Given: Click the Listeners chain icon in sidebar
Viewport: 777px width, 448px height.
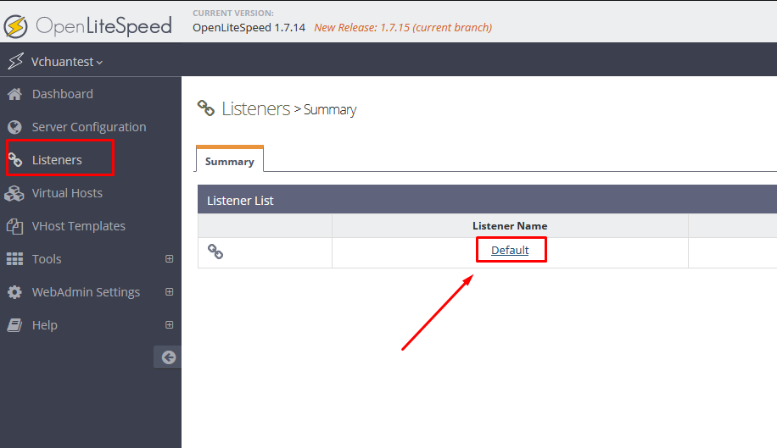Looking at the screenshot, I should click(x=15, y=160).
